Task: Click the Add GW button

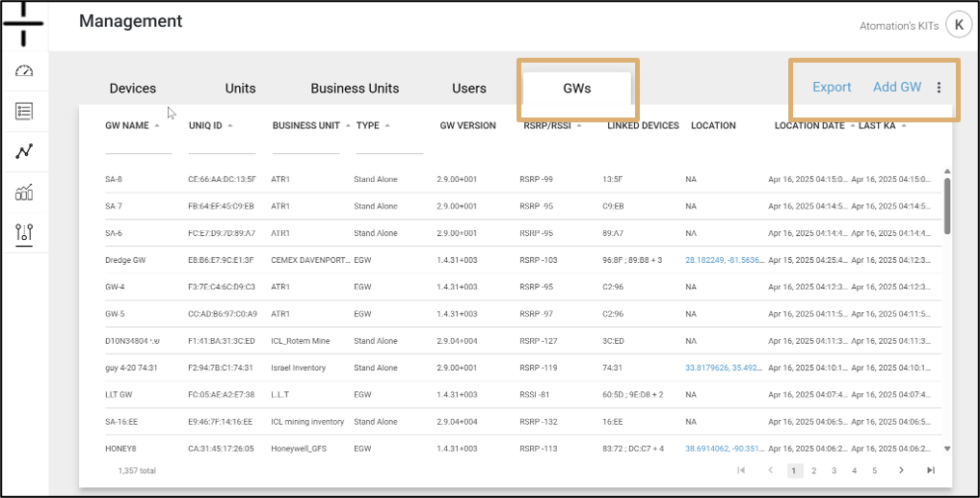Action: [897, 88]
